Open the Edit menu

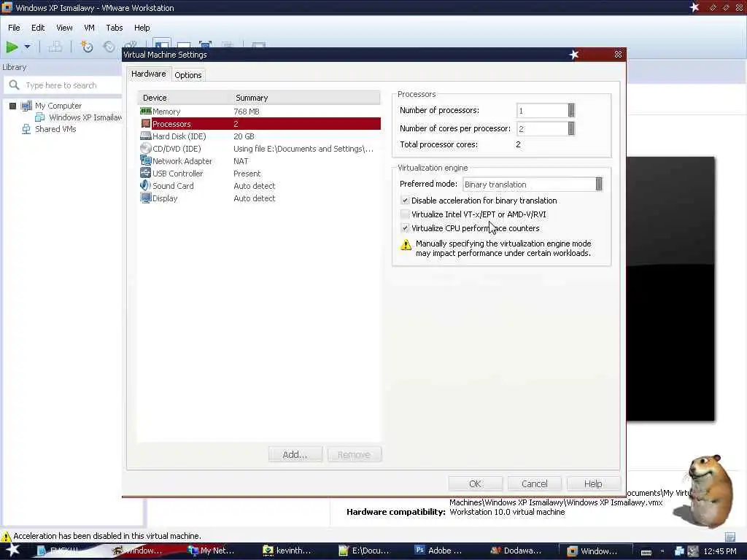(x=38, y=28)
